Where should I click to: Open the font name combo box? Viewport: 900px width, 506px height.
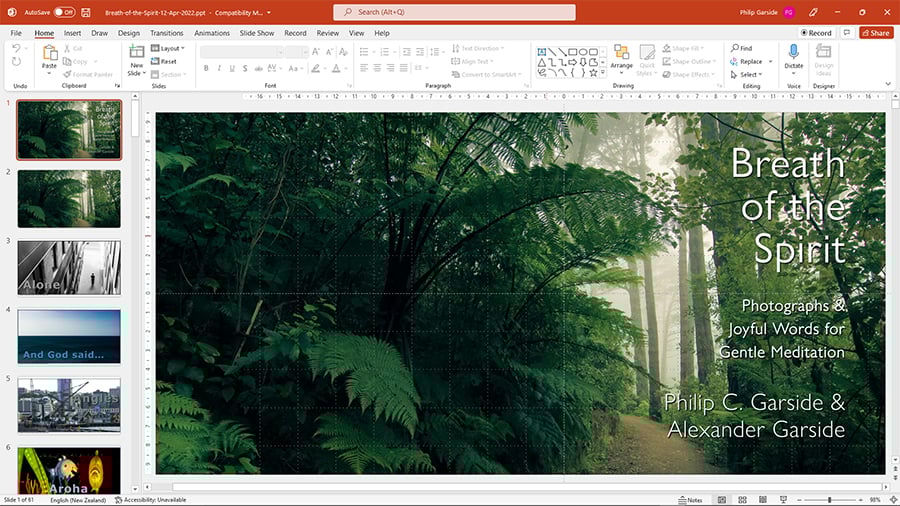[242, 52]
